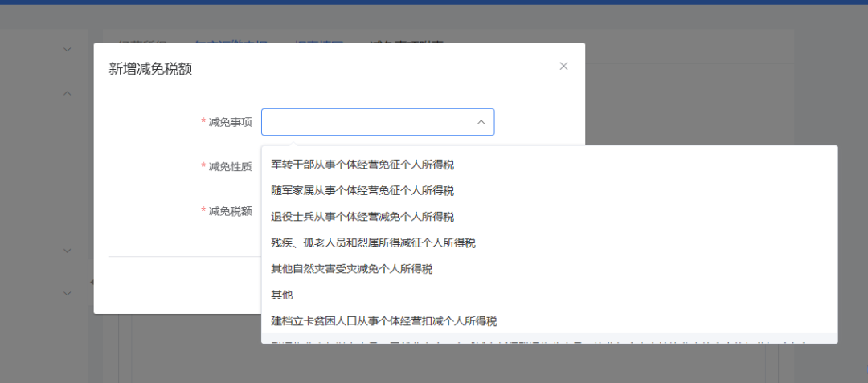Pick 建档立卡贫困人口从事个体经营扣减个人所得税 option

point(384,321)
